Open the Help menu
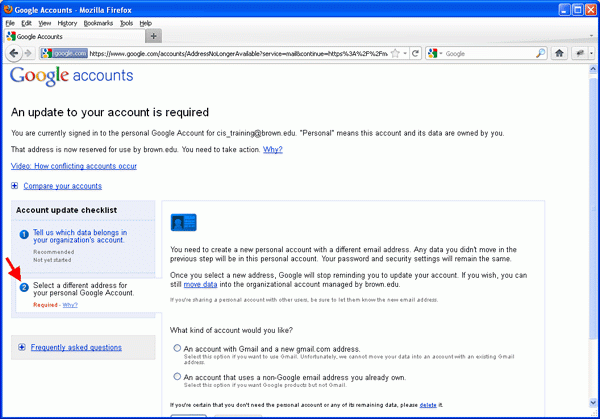 [x=145, y=23]
